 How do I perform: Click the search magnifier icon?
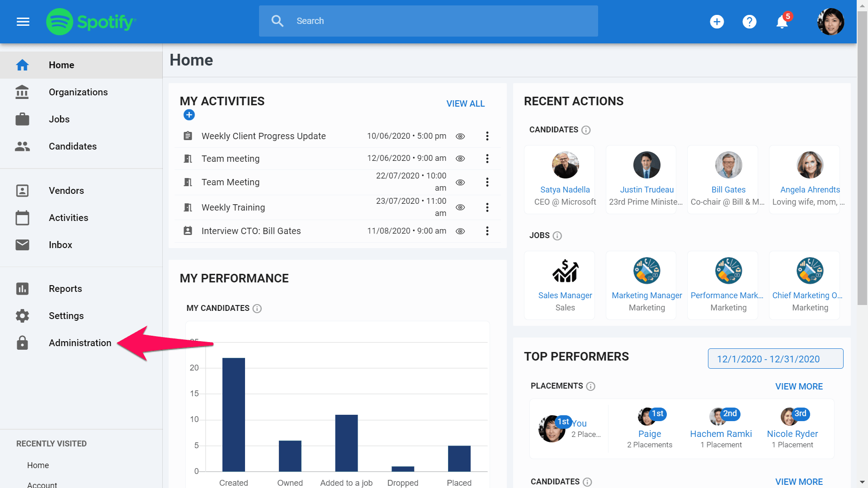click(277, 21)
